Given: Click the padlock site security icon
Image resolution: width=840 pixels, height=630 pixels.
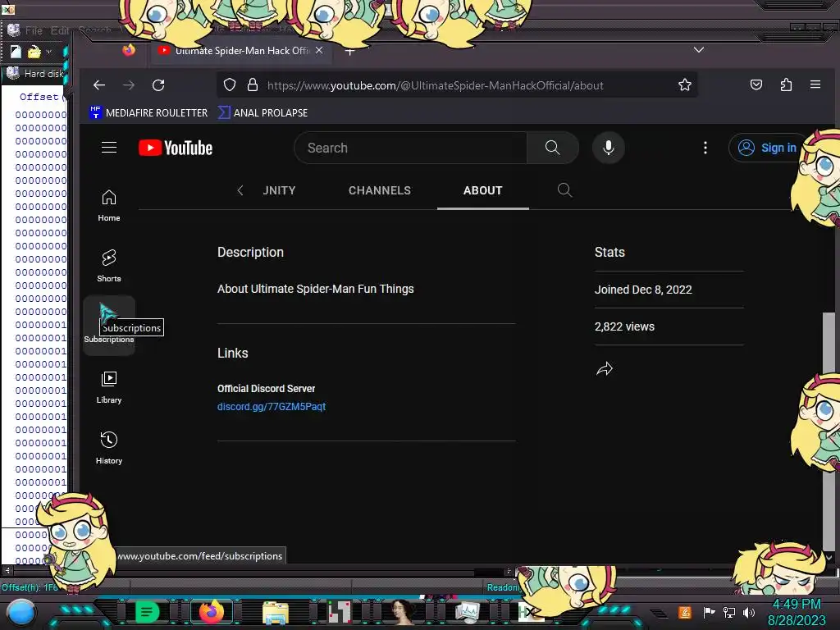Looking at the screenshot, I should click(253, 84).
